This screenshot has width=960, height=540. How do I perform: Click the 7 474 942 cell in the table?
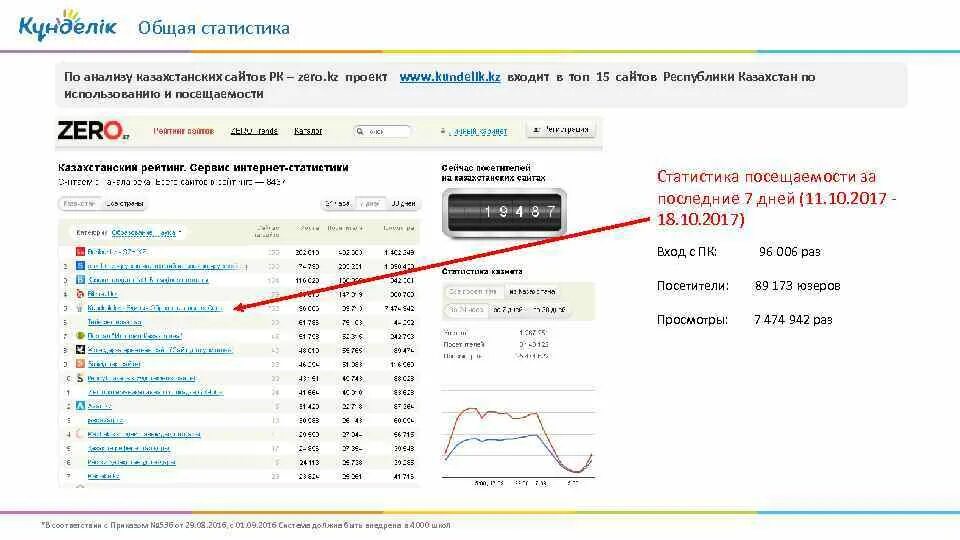399,308
